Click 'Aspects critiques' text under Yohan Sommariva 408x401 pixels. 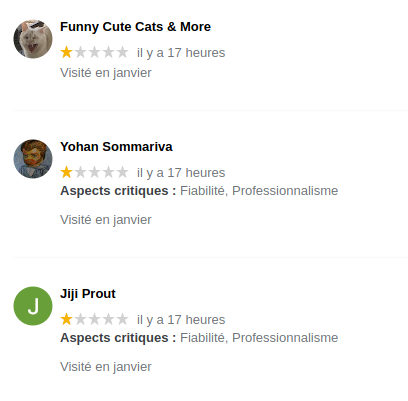118,191
